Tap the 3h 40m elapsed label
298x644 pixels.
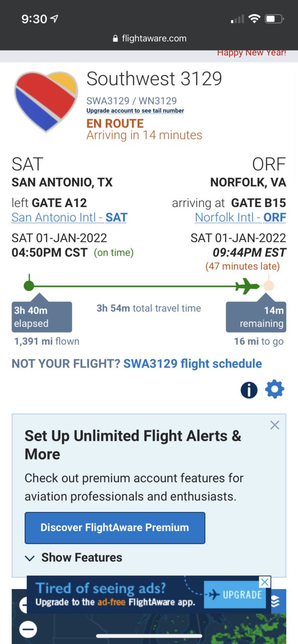click(x=42, y=317)
